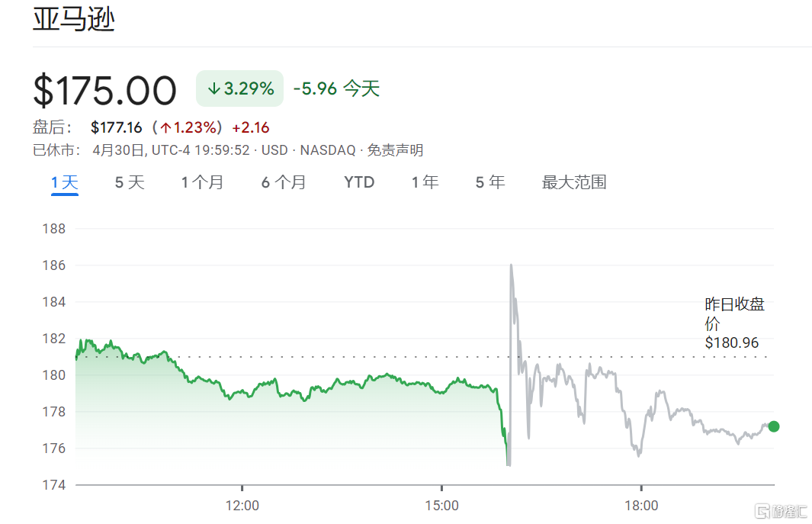This screenshot has height=524, width=812.
Task: Switch to the 5天 chart range
Action: point(130,182)
